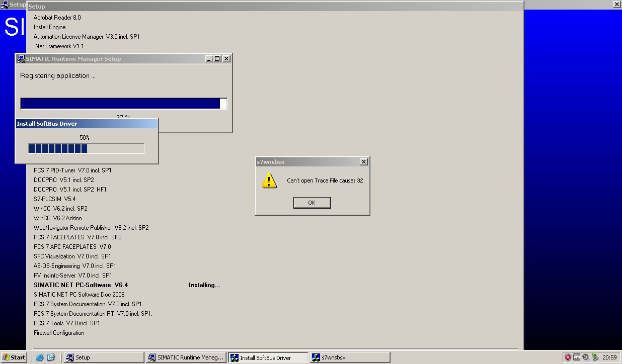Close the SIMATIC Runtime Manager Setup window
The height and width of the screenshot is (364, 622).
pyautogui.click(x=226, y=59)
